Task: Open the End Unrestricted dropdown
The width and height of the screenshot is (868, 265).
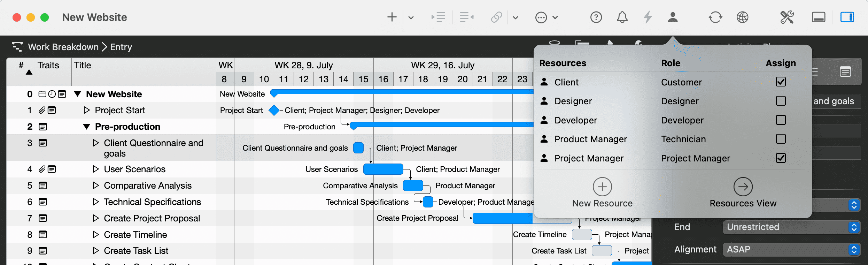Action: pos(790,227)
